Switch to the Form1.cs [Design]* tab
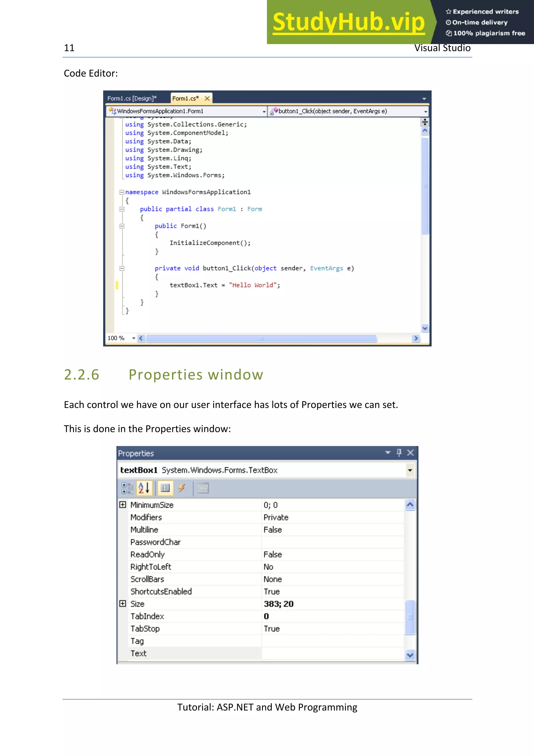 coord(132,98)
